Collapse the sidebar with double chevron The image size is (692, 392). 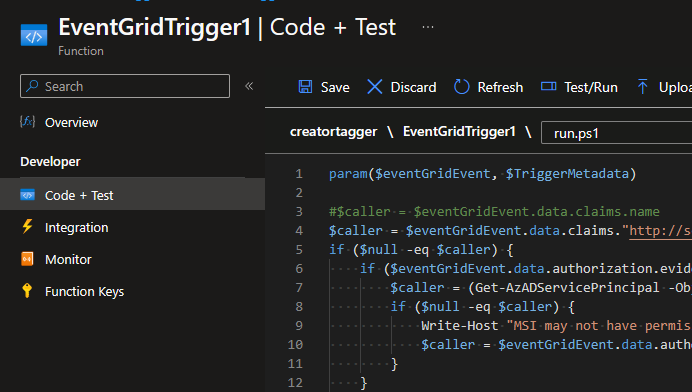[249, 86]
